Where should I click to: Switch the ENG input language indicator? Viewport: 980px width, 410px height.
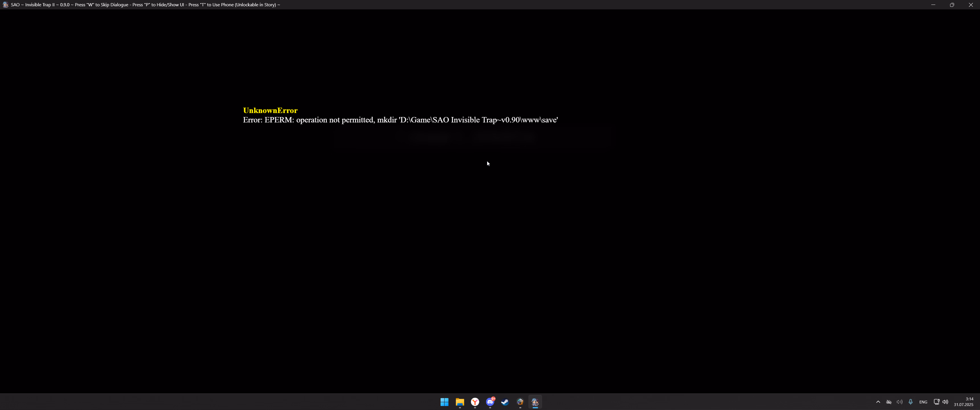[x=923, y=402]
